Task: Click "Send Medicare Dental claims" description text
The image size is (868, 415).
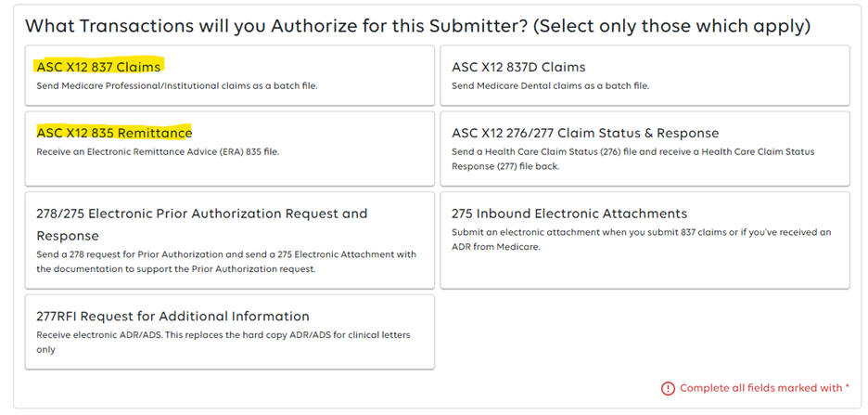Action: pyautogui.click(x=550, y=86)
